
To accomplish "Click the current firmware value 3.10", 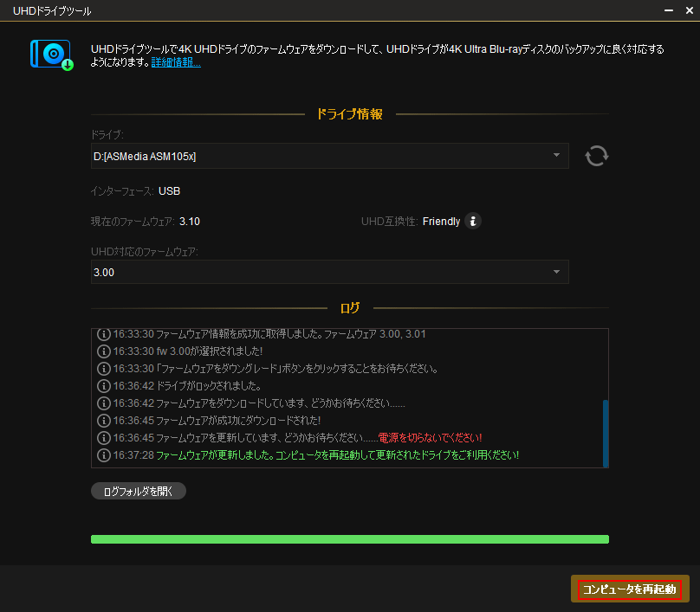I will click(190, 222).
